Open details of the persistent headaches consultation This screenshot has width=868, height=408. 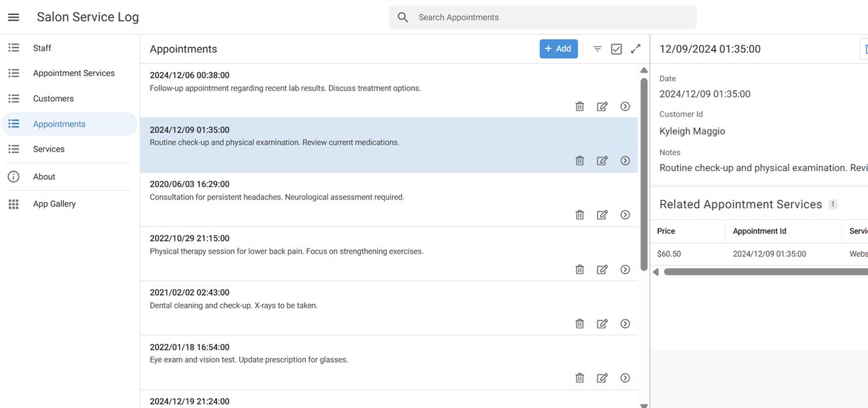(625, 214)
